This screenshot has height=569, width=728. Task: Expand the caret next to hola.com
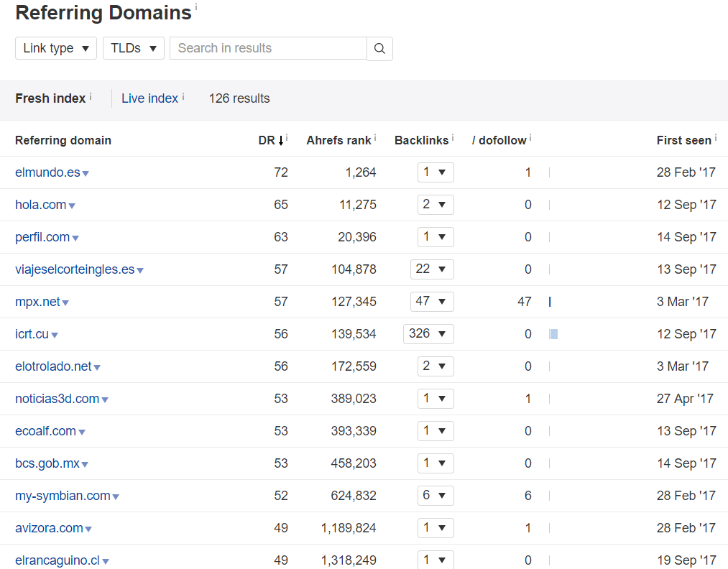[72, 205]
